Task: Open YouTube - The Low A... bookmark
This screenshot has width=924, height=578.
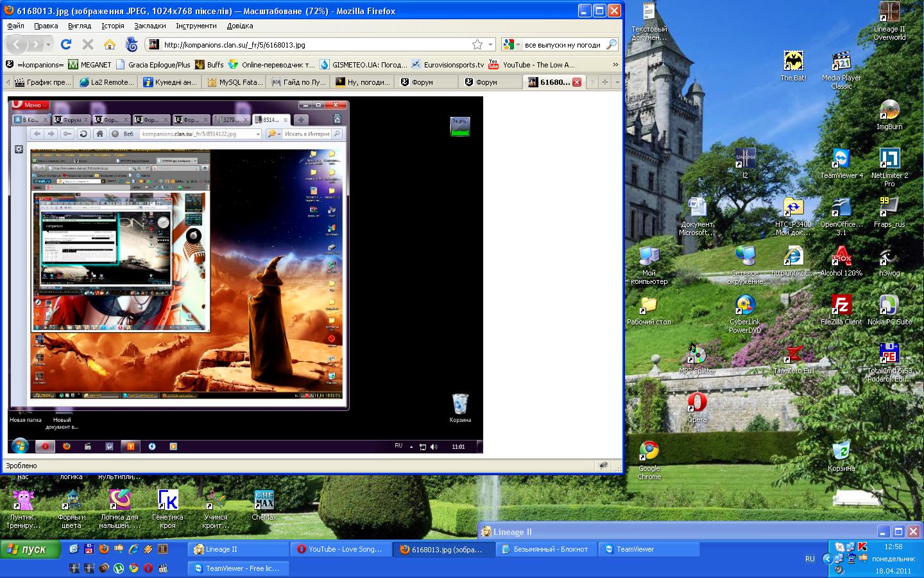Action: pyautogui.click(x=532, y=64)
